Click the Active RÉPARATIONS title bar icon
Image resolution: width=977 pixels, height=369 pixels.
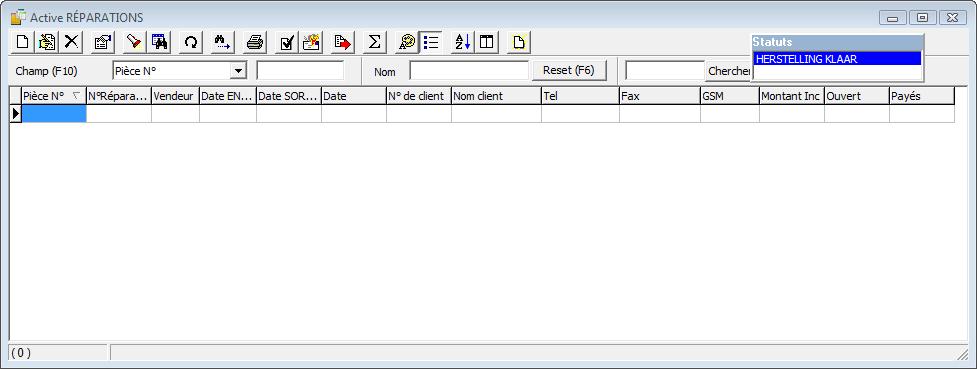coord(19,17)
